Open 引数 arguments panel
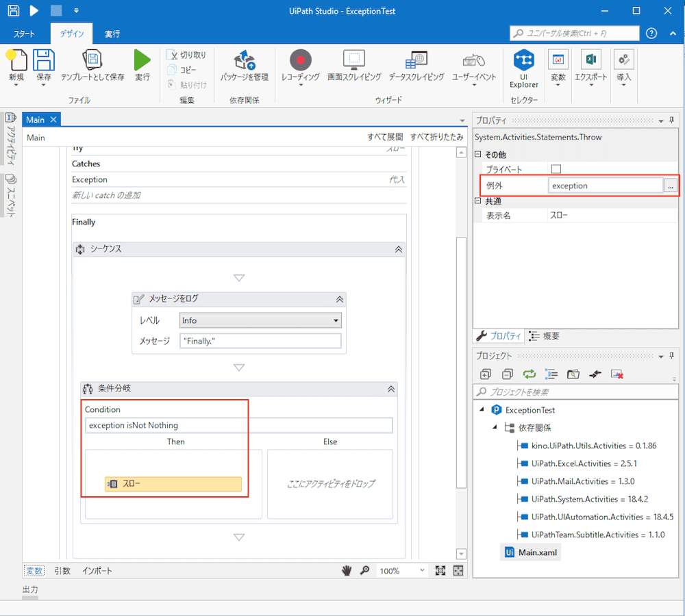 click(62, 571)
